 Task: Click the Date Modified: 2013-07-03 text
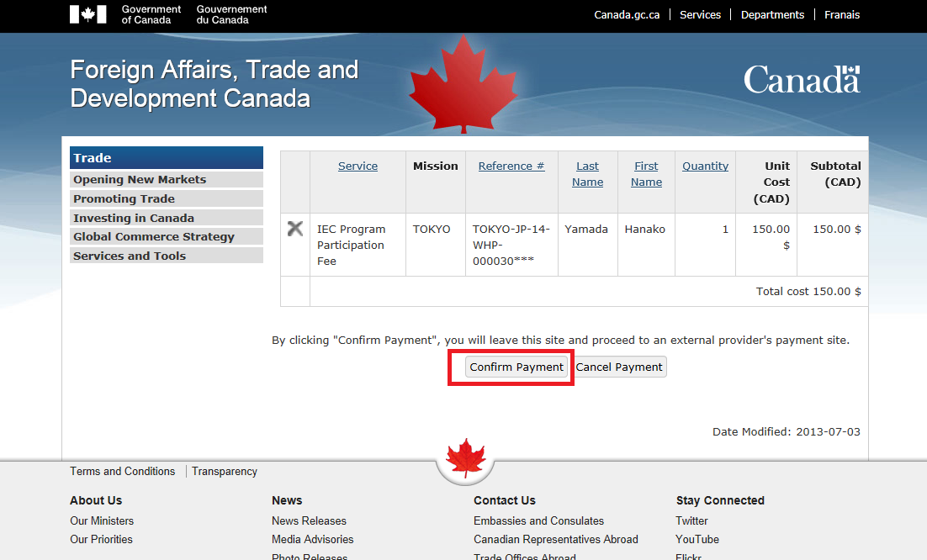point(787,432)
